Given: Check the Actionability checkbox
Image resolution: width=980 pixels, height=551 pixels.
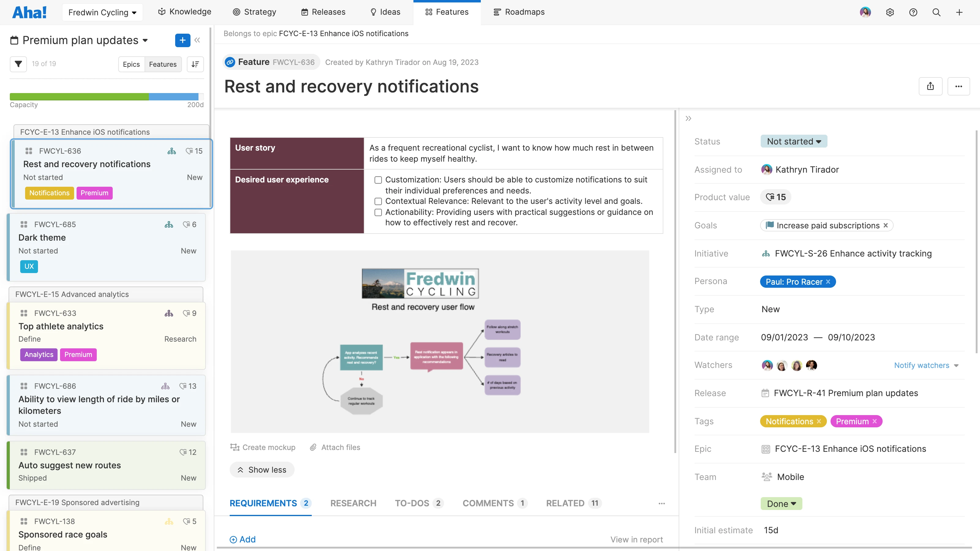Looking at the screenshot, I should point(378,212).
